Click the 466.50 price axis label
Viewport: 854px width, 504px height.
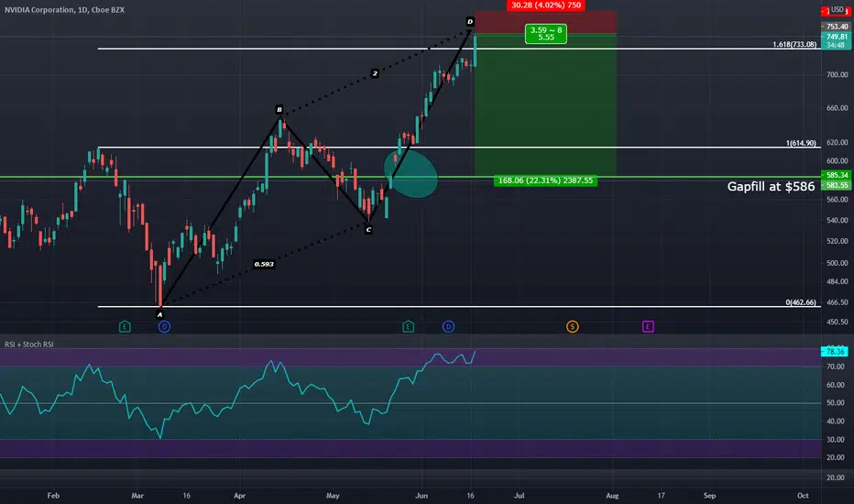click(x=838, y=302)
